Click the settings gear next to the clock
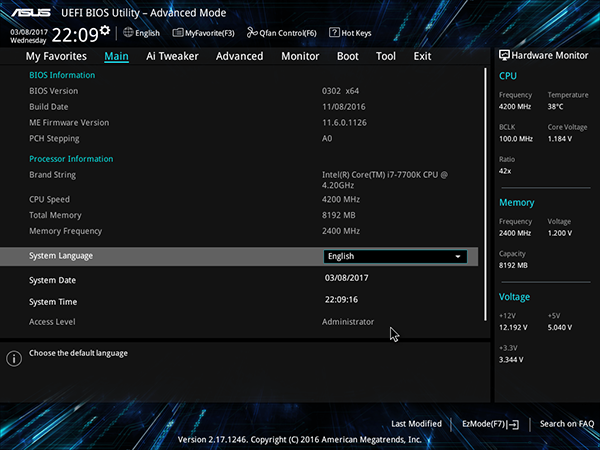The height and width of the screenshot is (450, 600). click(105, 30)
